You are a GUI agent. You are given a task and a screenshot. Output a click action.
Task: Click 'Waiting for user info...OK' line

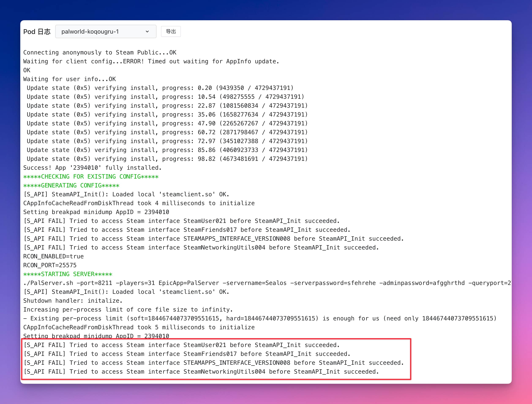tap(70, 79)
